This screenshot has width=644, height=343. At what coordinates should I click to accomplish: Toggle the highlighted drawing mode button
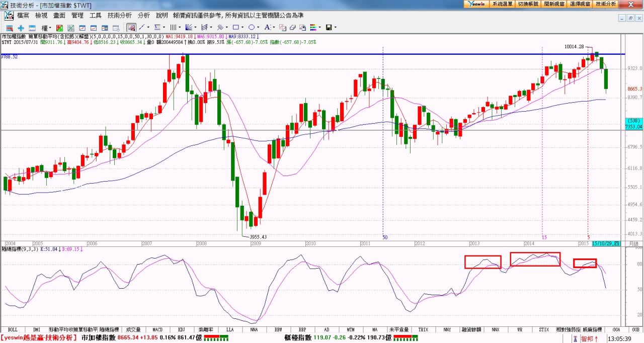pos(131,27)
